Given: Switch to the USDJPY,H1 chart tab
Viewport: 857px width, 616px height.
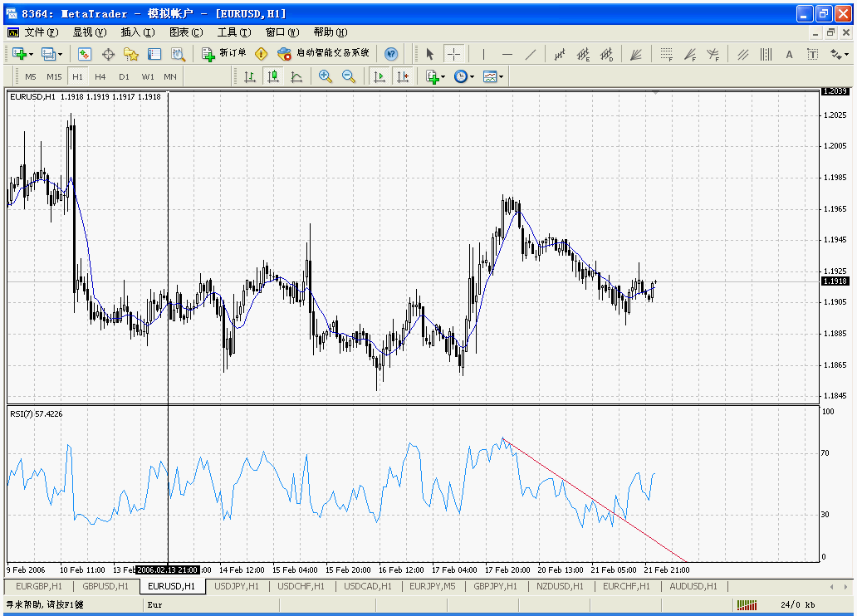Looking at the screenshot, I should click(237, 586).
